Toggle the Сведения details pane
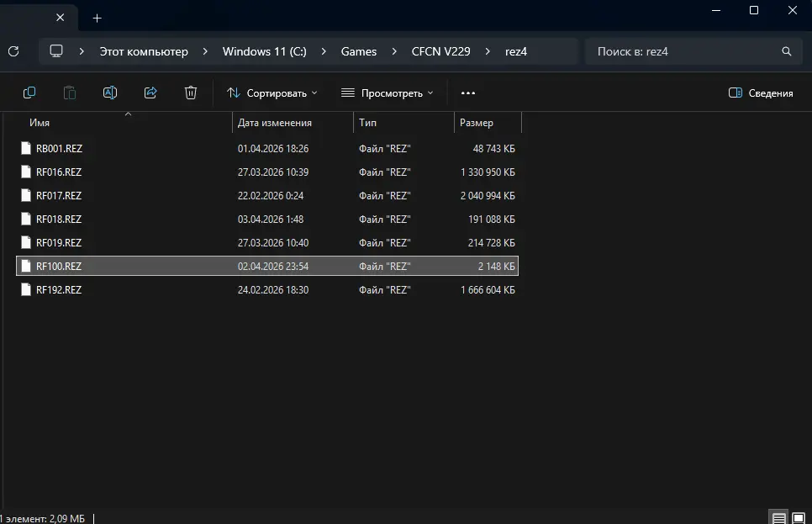This screenshot has width=812, height=524. click(x=761, y=93)
